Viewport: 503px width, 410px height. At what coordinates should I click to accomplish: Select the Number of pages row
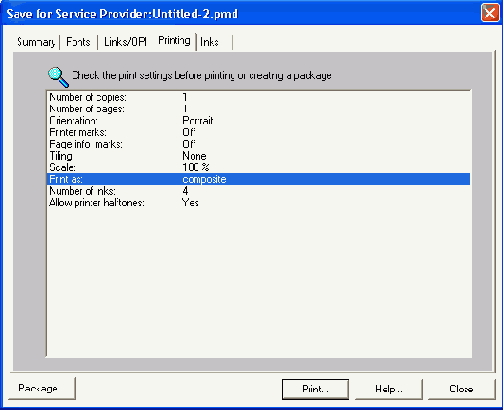(x=258, y=109)
